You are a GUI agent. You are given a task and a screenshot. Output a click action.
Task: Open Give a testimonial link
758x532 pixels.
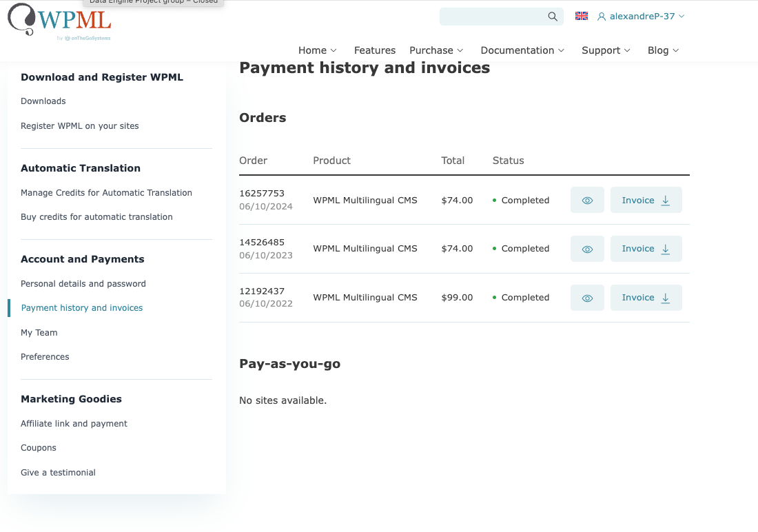(58, 472)
